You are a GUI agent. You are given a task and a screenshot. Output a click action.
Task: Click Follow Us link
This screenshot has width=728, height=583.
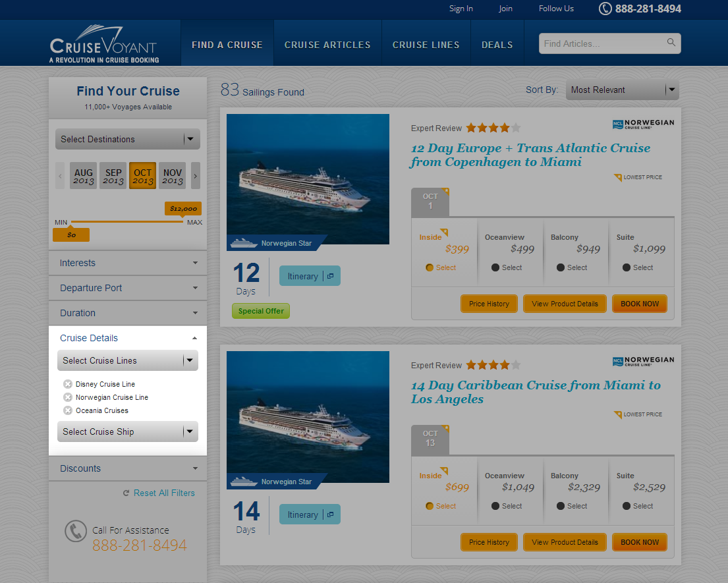pos(556,9)
